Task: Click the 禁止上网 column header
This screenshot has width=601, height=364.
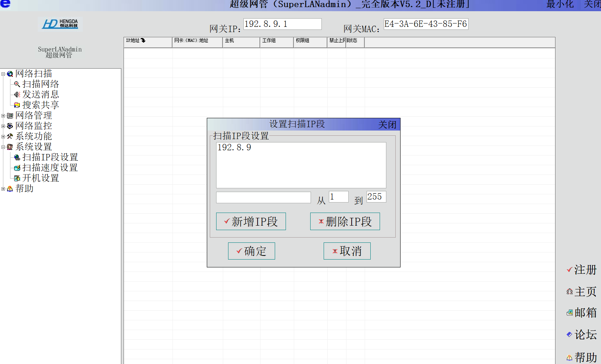Action: pos(337,42)
